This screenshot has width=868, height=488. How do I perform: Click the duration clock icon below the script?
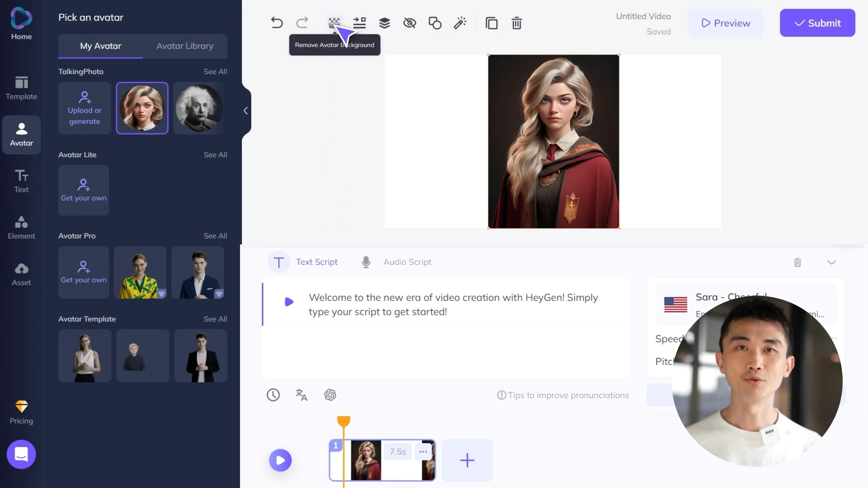pyautogui.click(x=273, y=394)
